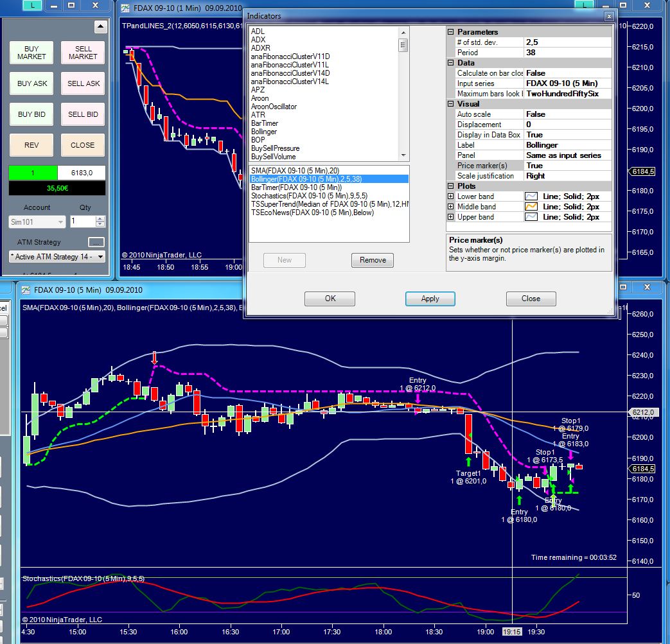The height and width of the screenshot is (644, 670).
Task: Select BuySellVolume in indicator list
Action: click(274, 157)
